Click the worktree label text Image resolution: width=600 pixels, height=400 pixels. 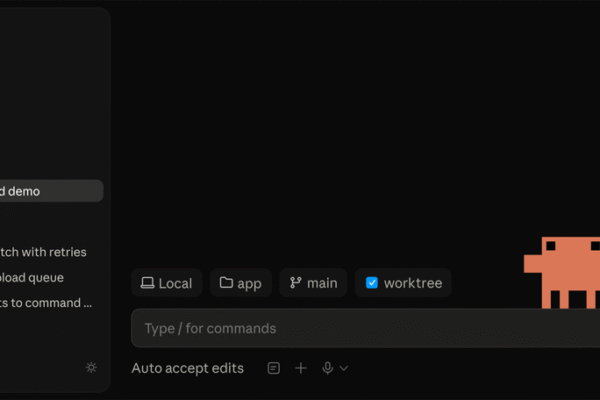[413, 283]
